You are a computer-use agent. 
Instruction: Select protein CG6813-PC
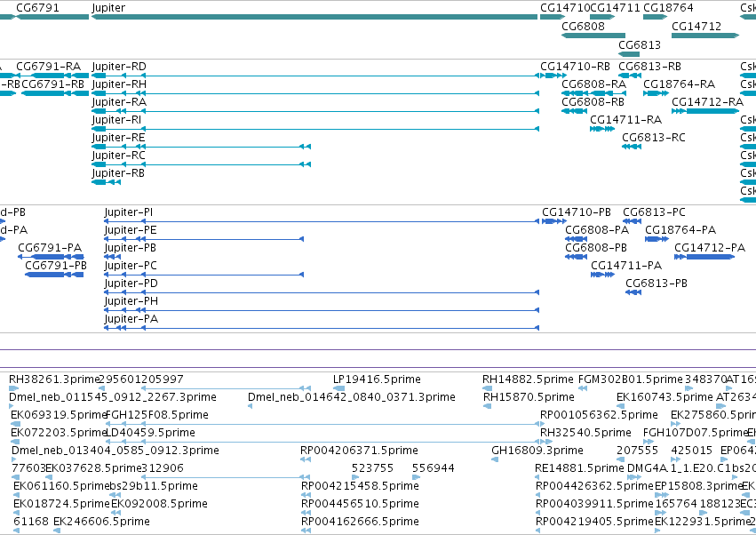coord(654,212)
